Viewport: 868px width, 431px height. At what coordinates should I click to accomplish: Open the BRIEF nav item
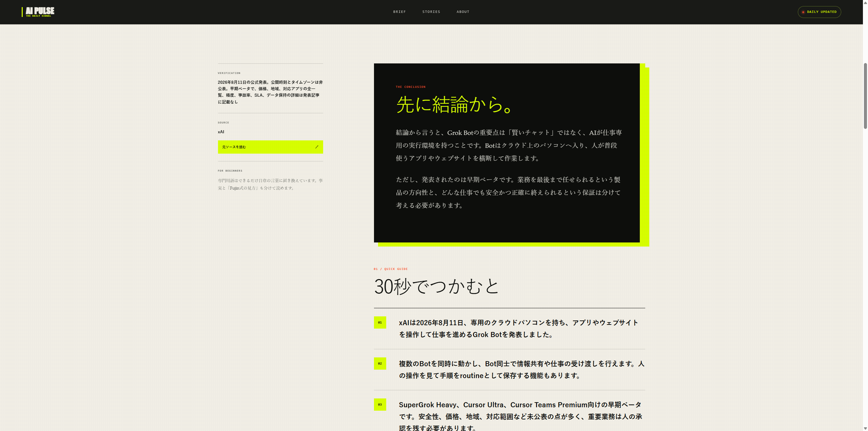click(399, 12)
